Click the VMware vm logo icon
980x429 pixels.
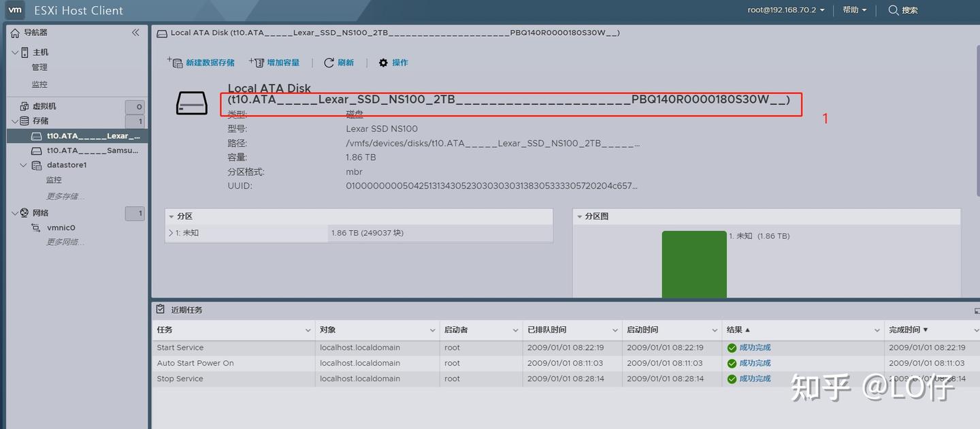coord(15,10)
